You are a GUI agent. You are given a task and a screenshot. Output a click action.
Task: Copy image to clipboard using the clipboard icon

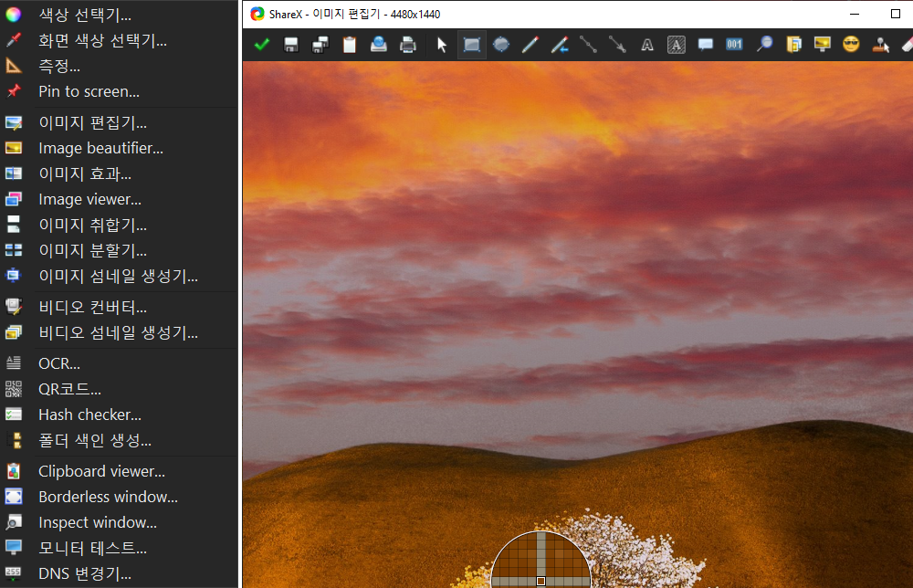[x=350, y=44]
